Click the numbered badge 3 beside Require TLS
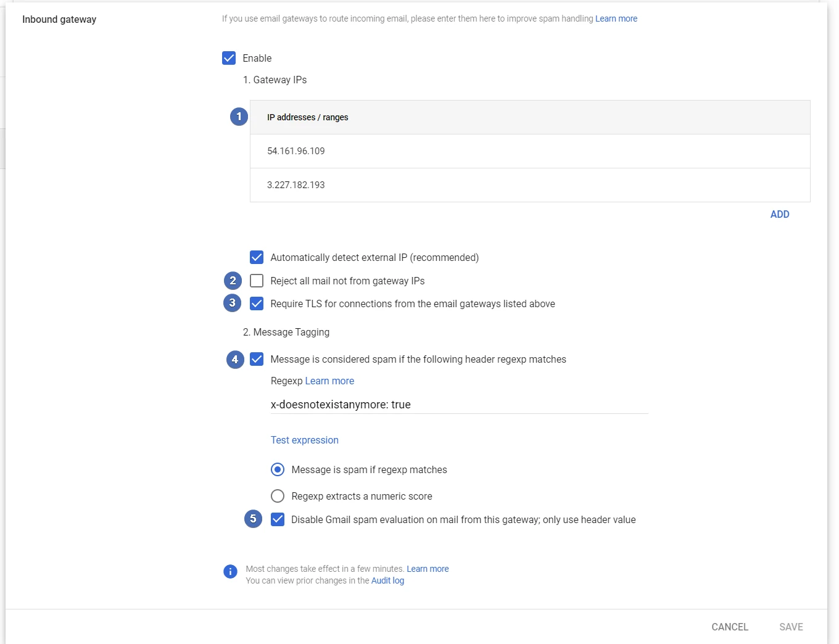Screen dimensions: 839x644 click(x=232, y=303)
